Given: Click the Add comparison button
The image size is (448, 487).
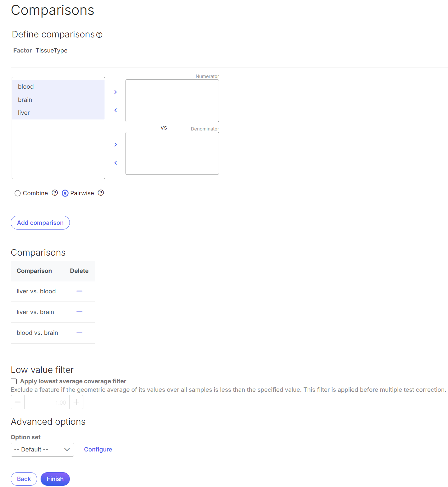Looking at the screenshot, I should pos(40,223).
